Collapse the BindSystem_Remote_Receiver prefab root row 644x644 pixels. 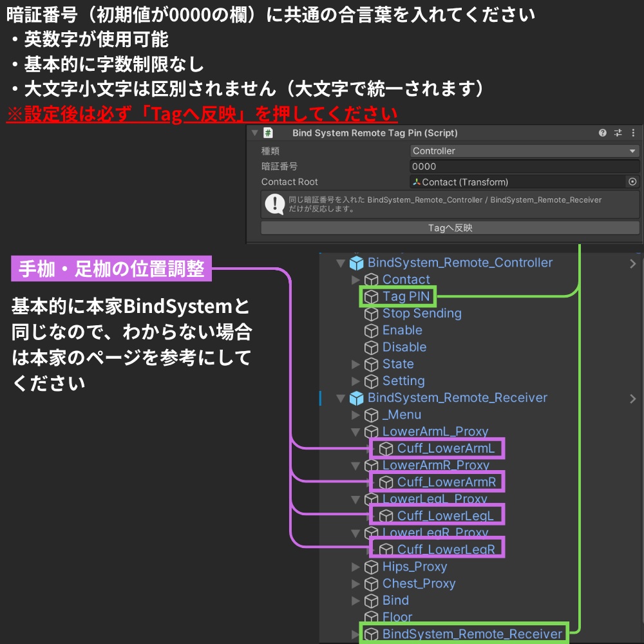click(x=340, y=398)
